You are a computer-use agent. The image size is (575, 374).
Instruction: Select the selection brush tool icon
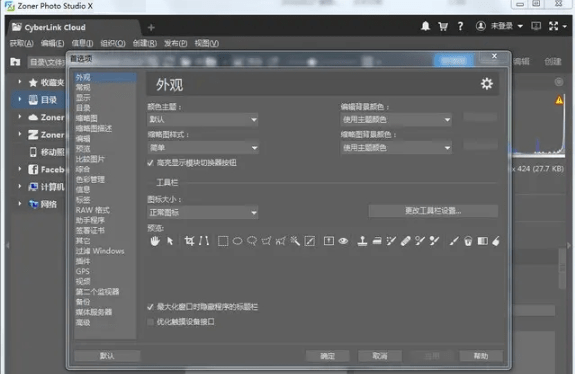click(x=310, y=241)
